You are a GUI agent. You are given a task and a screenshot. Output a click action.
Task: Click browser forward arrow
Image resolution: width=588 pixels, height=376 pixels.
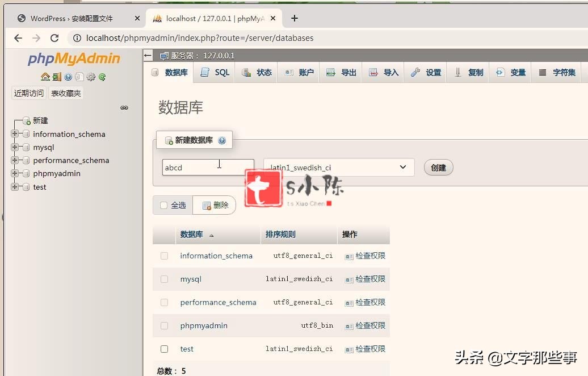click(36, 38)
